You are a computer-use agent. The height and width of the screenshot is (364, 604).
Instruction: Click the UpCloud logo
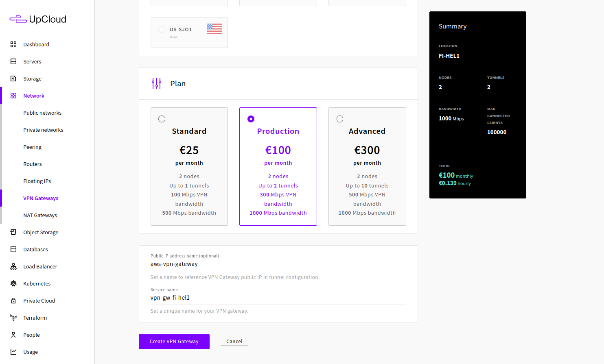pos(38,19)
